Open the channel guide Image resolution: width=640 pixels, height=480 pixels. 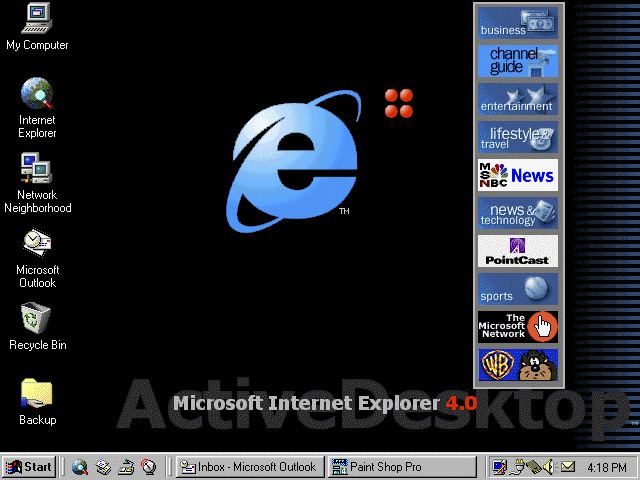tap(518, 61)
